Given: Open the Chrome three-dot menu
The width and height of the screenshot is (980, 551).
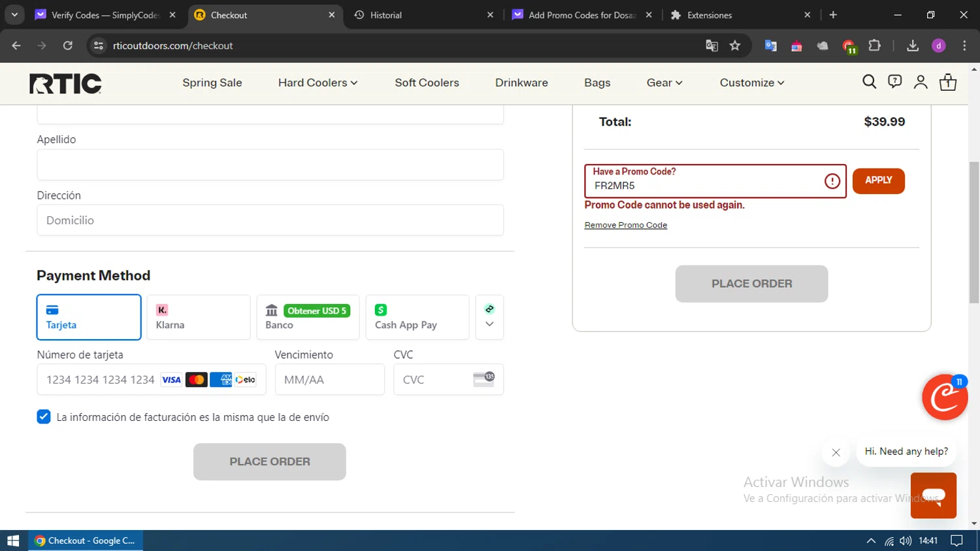Looking at the screenshot, I should [964, 46].
